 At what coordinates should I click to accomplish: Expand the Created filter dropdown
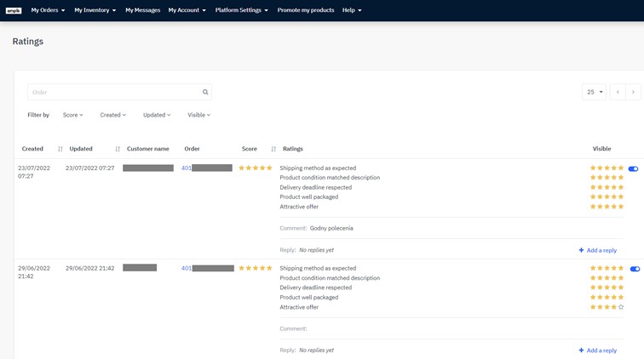(x=112, y=115)
